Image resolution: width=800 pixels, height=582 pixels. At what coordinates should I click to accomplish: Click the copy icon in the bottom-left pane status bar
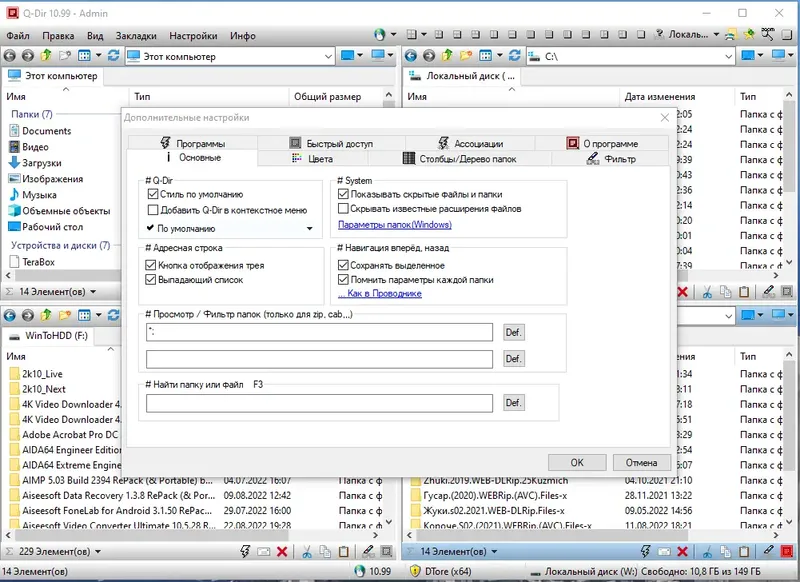[325, 551]
